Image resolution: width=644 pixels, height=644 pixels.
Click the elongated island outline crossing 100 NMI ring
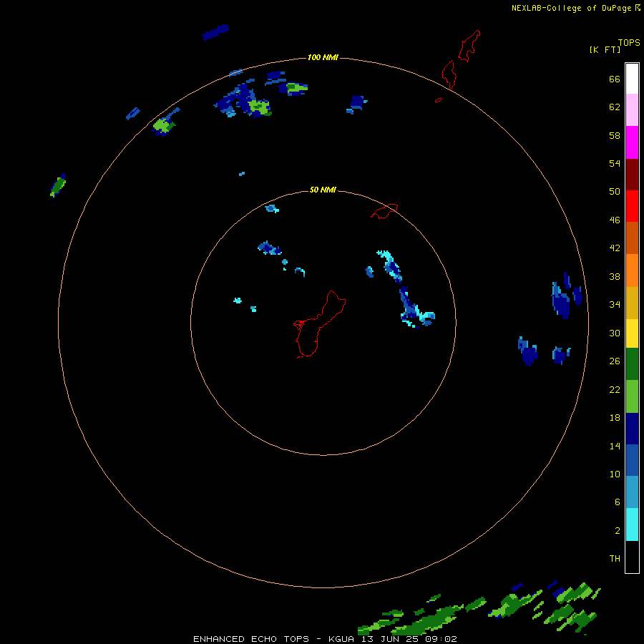pos(449,74)
